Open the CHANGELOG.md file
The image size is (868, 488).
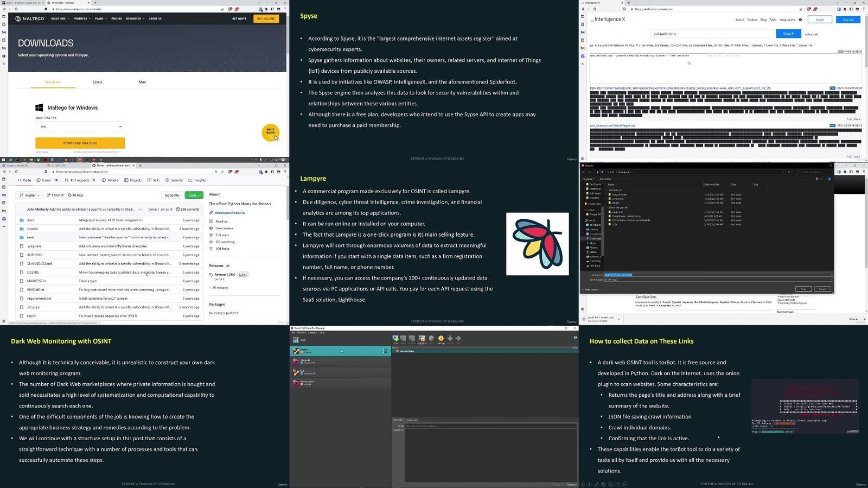(x=39, y=263)
